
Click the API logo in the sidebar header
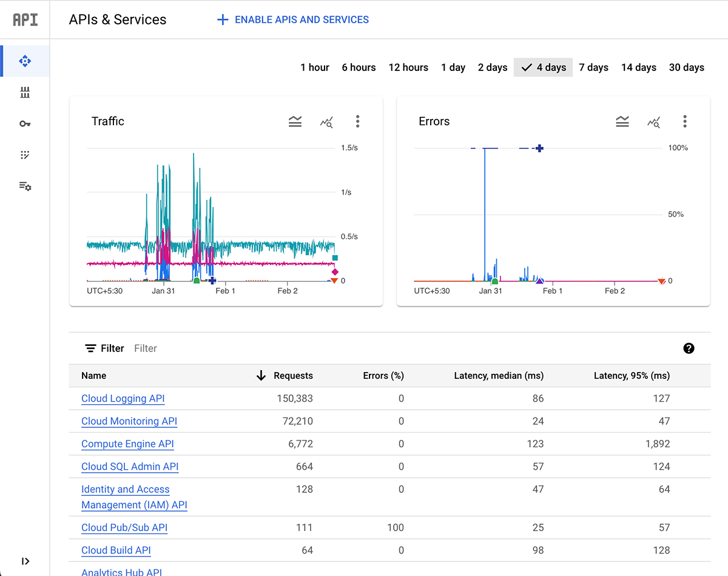[25, 19]
